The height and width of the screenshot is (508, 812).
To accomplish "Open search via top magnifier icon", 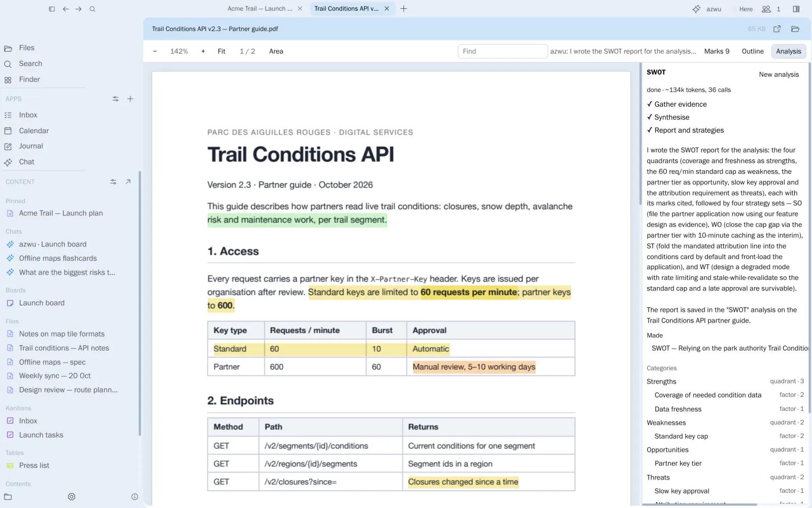I will point(92,9).
